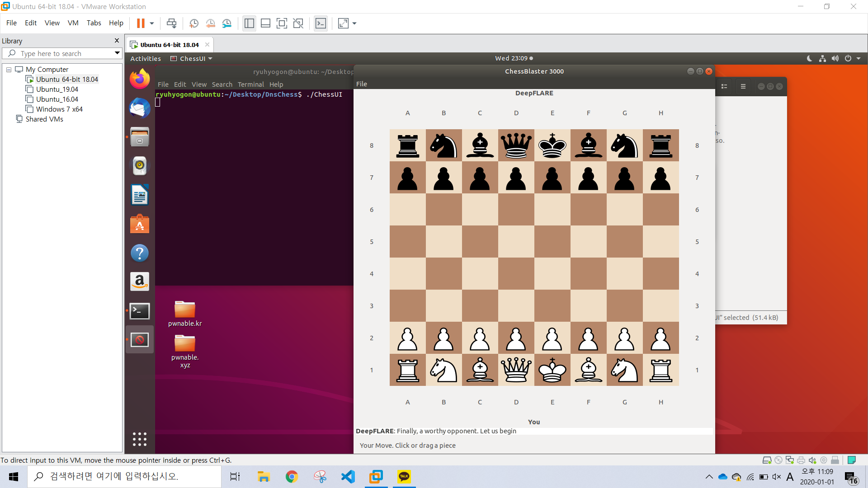The width and height of the screenshot is (868, 488).
Task: Open Firefox from Ubuntu dock
Action: coord(139,80)
